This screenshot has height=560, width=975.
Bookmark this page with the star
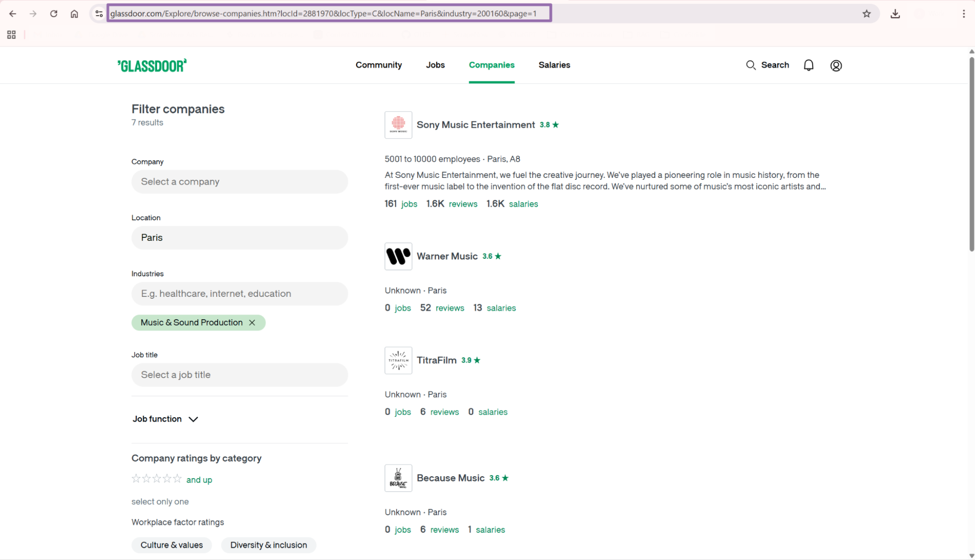pyautogui.click(x=866, y=14)
